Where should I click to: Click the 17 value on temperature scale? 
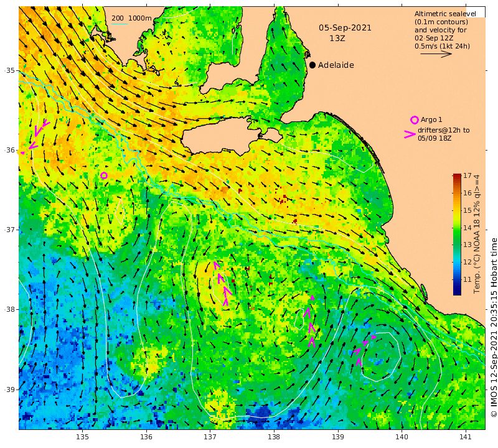click(x=467, y=175)
